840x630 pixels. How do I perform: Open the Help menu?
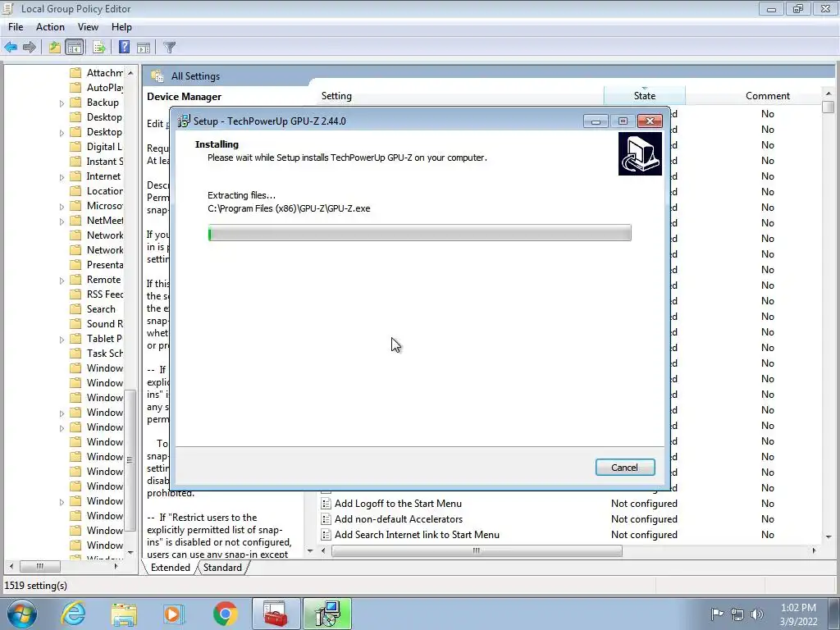[x=121, y=27]
